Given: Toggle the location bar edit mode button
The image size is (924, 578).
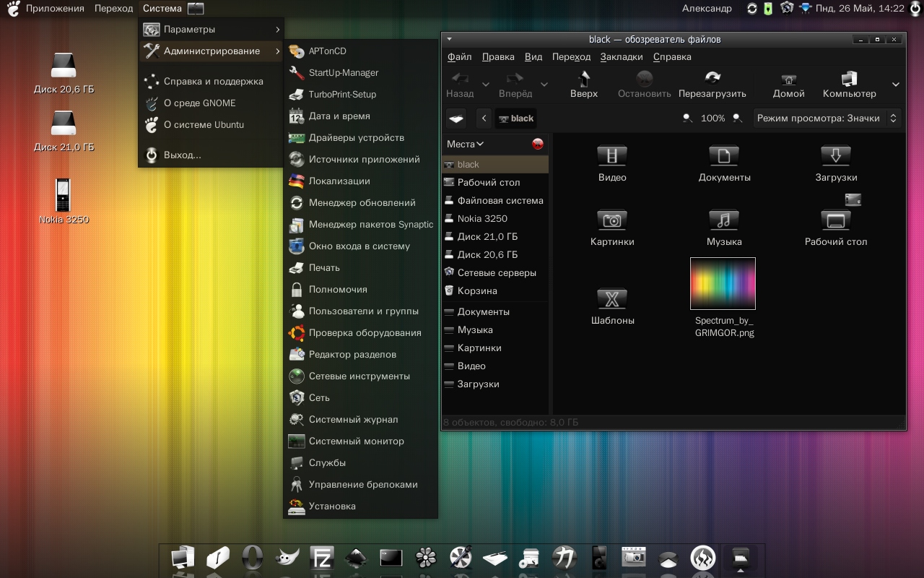Looking at the screenshot, I should click(456, 118).
